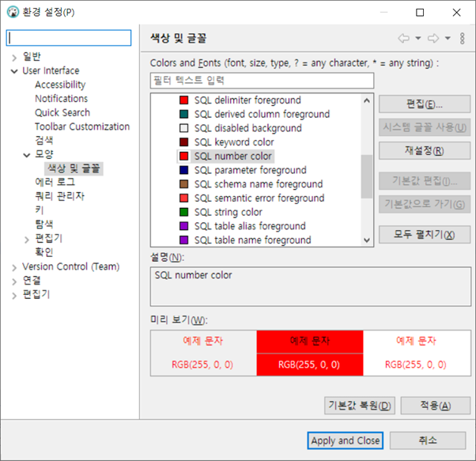Click the navy SQL parameter foreground swatch
Viewport: 476px width, 461px height.
point(183,170)
